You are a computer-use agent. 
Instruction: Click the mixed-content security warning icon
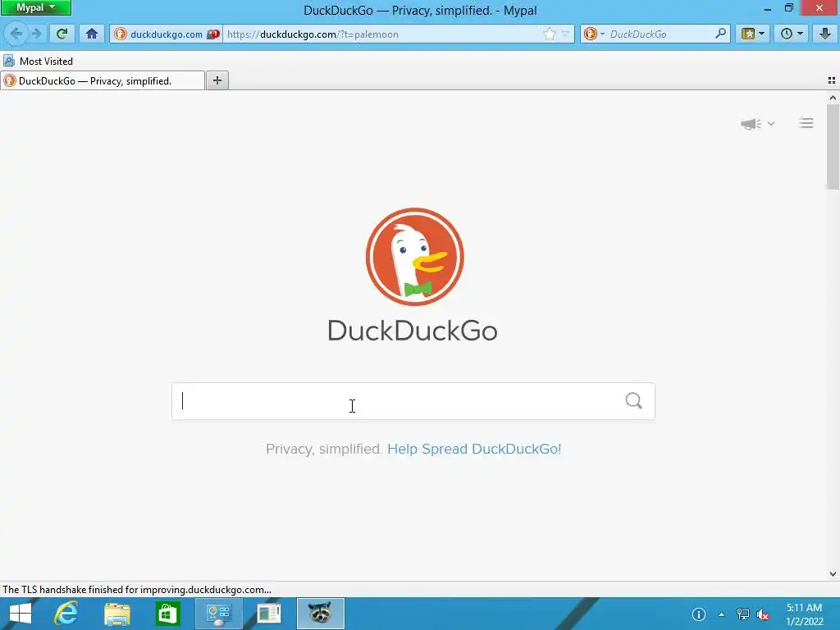point(213,34)
